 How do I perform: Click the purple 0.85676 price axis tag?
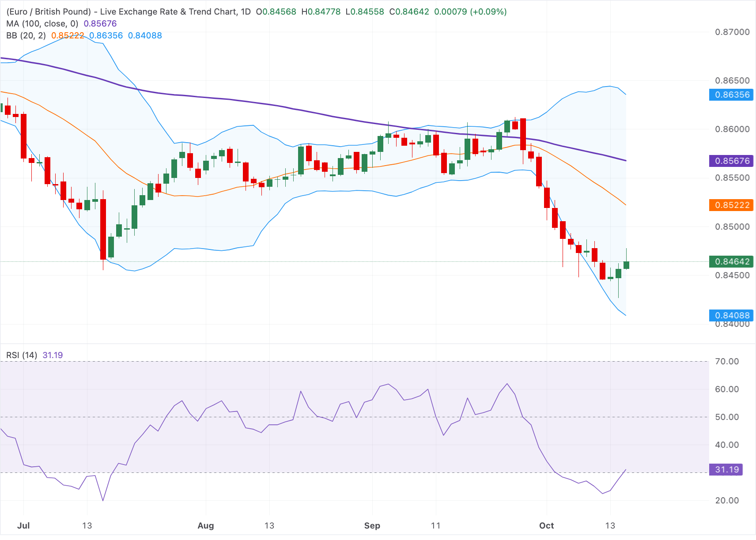(x=731, y=161)
